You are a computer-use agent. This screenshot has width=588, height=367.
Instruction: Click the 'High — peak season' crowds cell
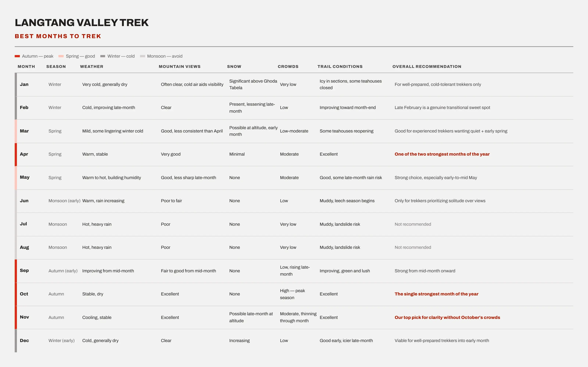292,294
